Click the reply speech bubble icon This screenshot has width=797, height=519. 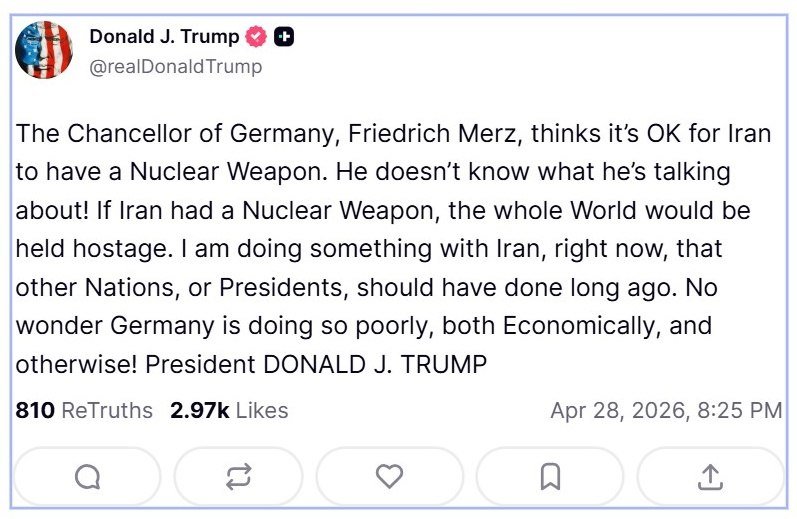coord(87,477)
